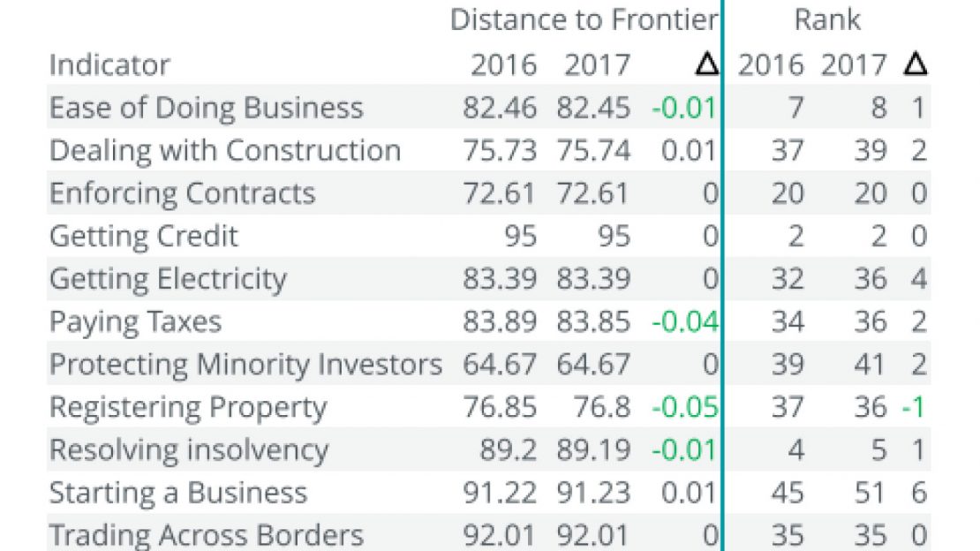This screenshot has height=551, width=980.
Task: Click the 2017 rank value 51
Action: tap(870, 493)
